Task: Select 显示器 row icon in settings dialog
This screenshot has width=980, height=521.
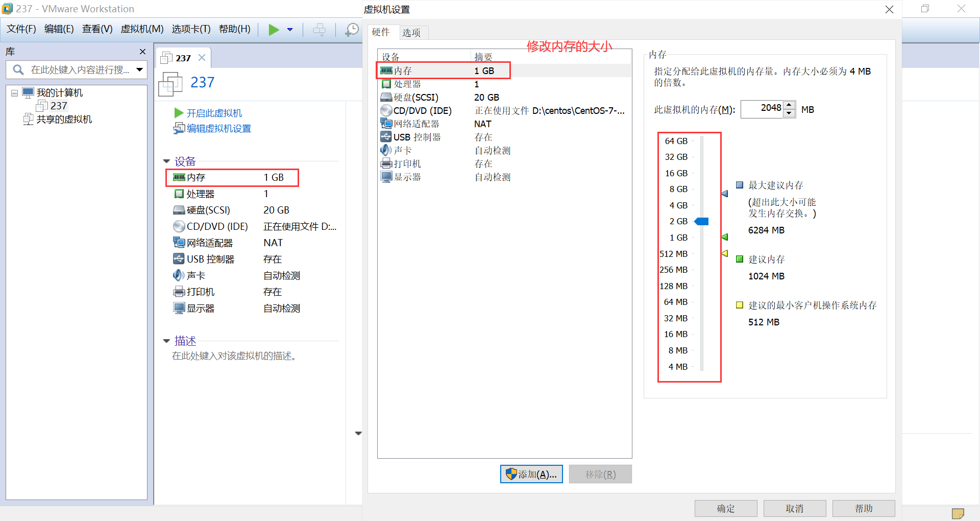Action: (386, 177)
